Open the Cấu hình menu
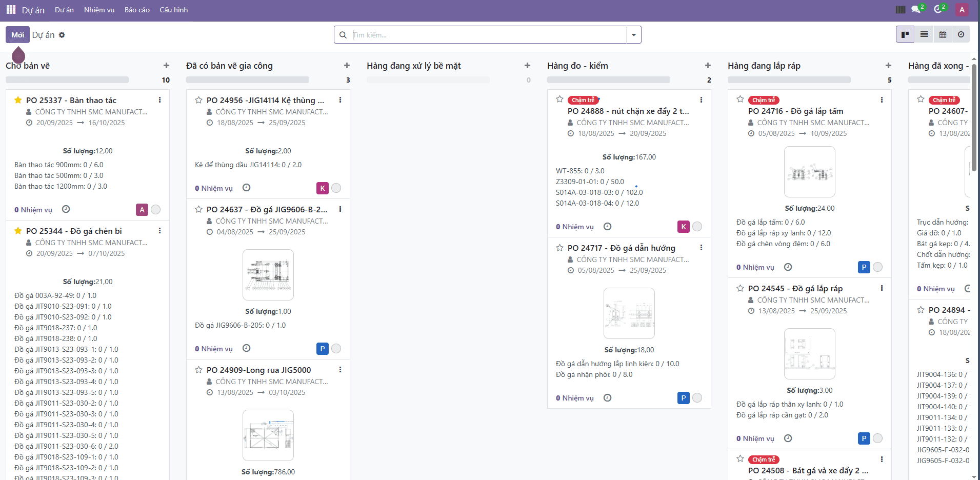 pos(173,10)
